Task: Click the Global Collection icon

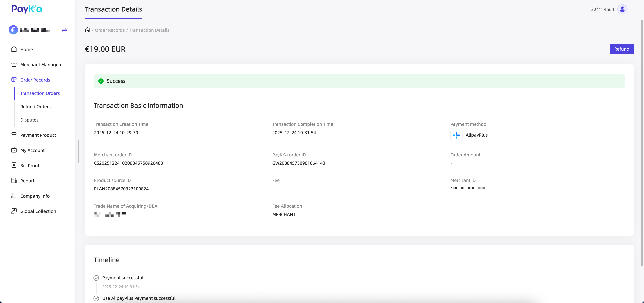Action: 14,211
